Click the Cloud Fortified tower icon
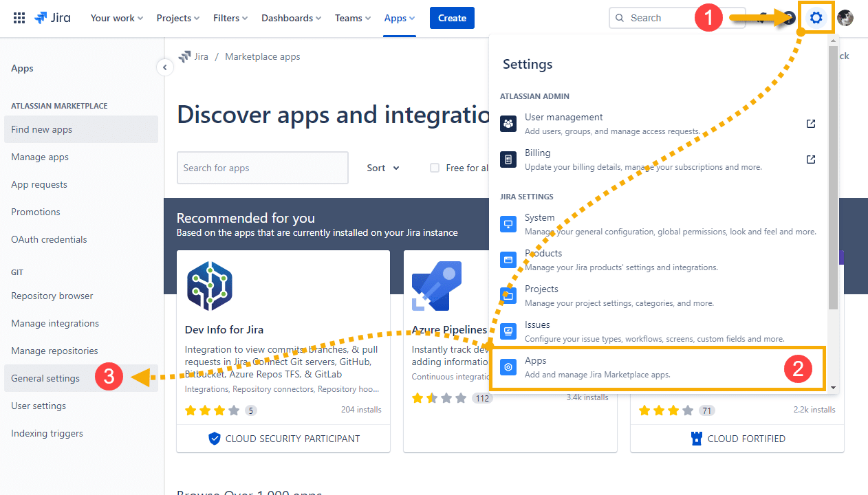Viewport: 868px width, 495px height. coord(697,439)
